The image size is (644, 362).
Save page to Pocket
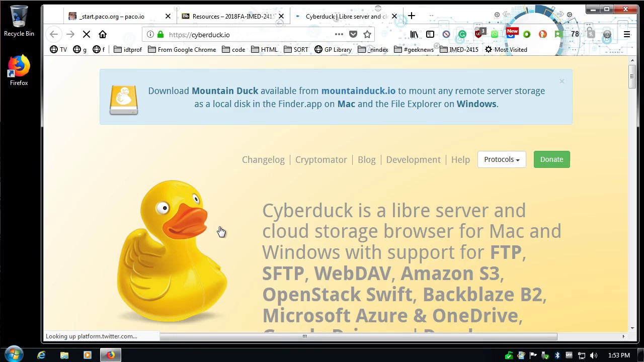353,34
